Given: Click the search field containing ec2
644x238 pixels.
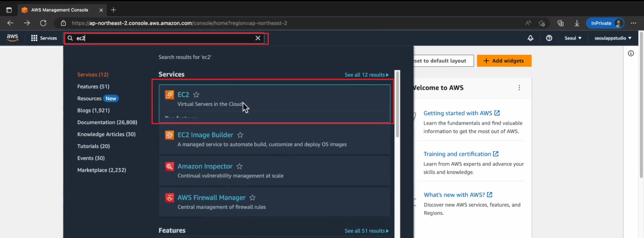Looking at the screenshot, I should 164,38.
